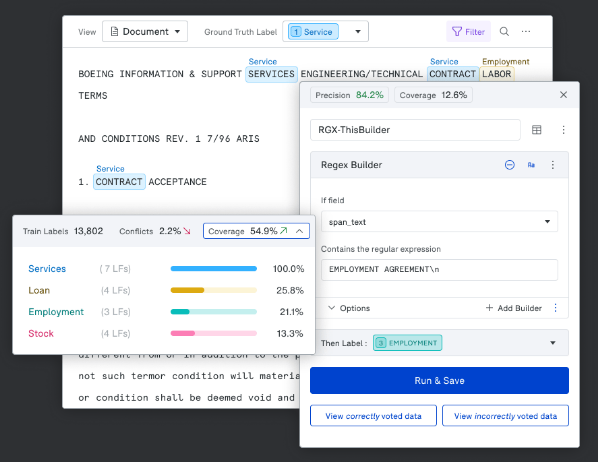Click the Regex Builder remove circle icon
Screen dimensions: 598x462
click(x=510, y=165)
